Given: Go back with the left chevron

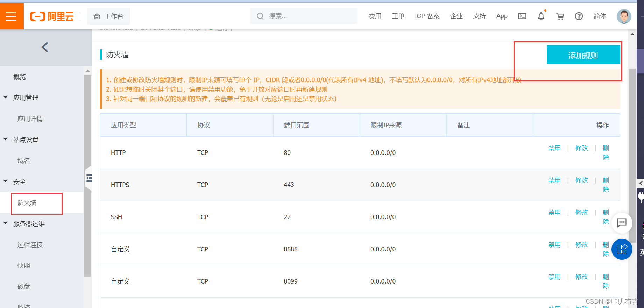Looking at the screenshot, I should (x=45, y=47).
